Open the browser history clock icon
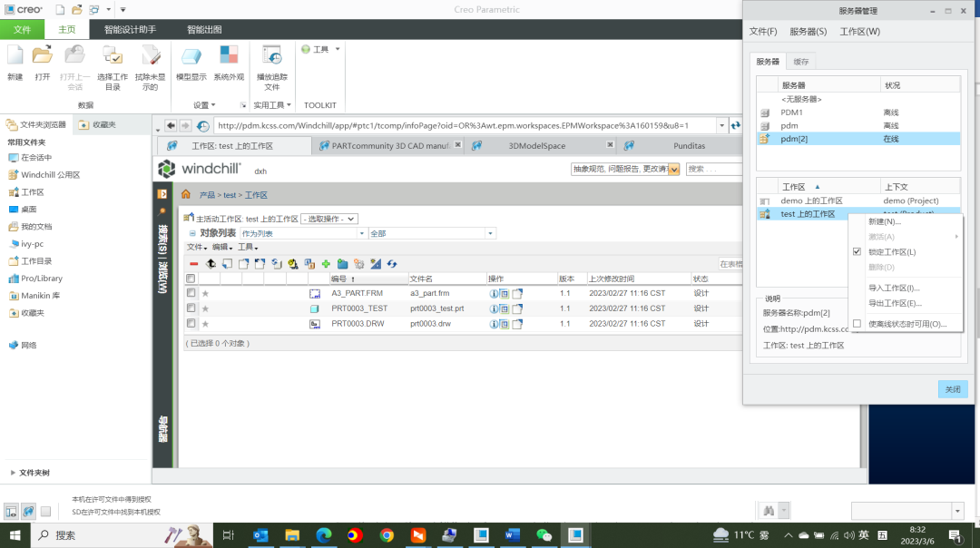Screen dimensions: 980x548 (x=203, y=125)
